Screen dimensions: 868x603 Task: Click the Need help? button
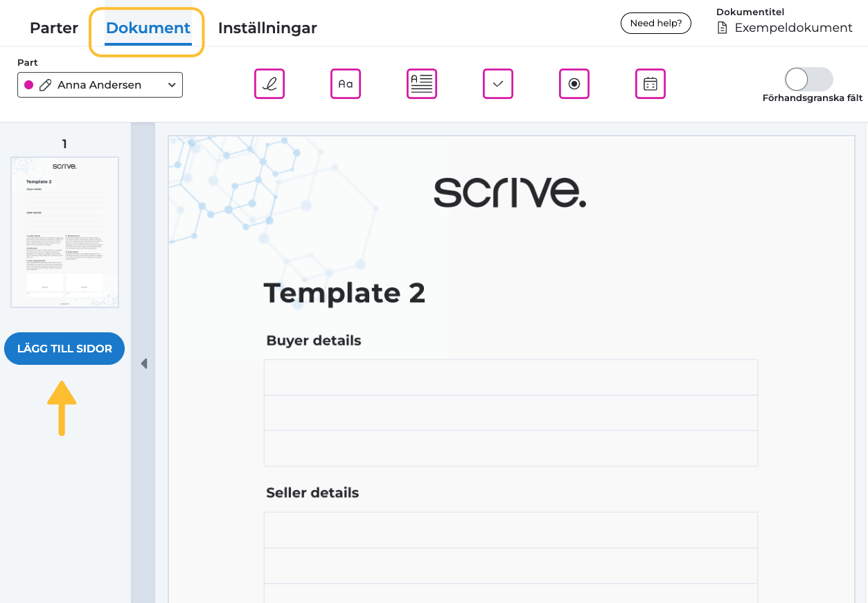[656, 24]
